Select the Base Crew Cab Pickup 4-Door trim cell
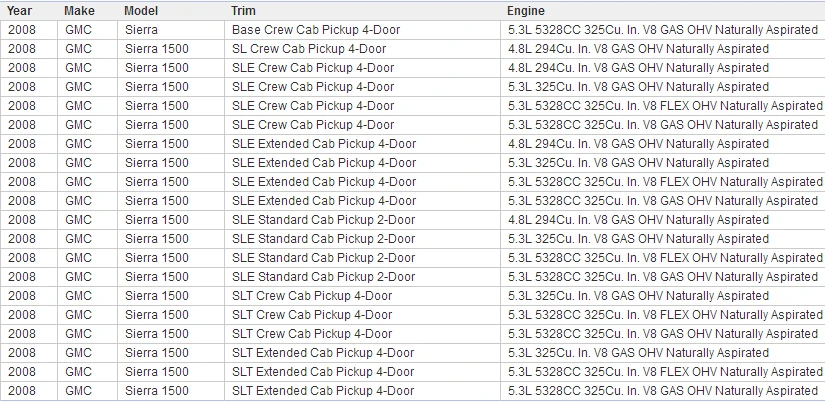825x402 pixels. point(362,30)
